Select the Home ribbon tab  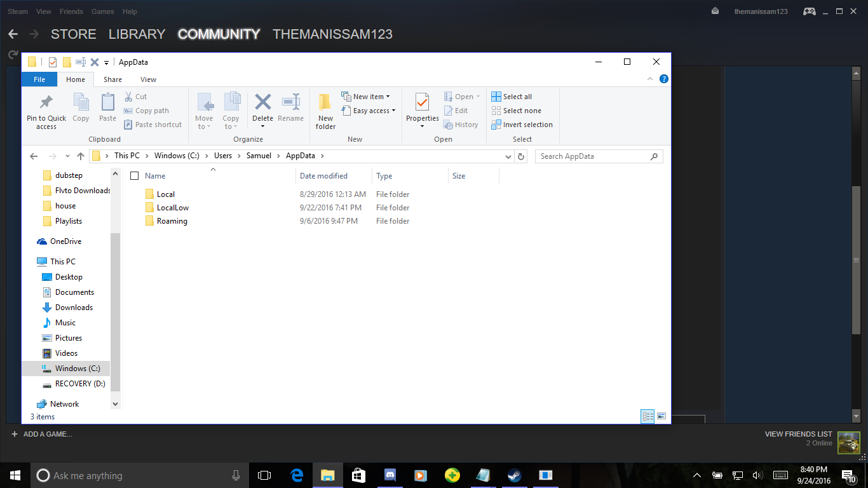click(76, 79)
